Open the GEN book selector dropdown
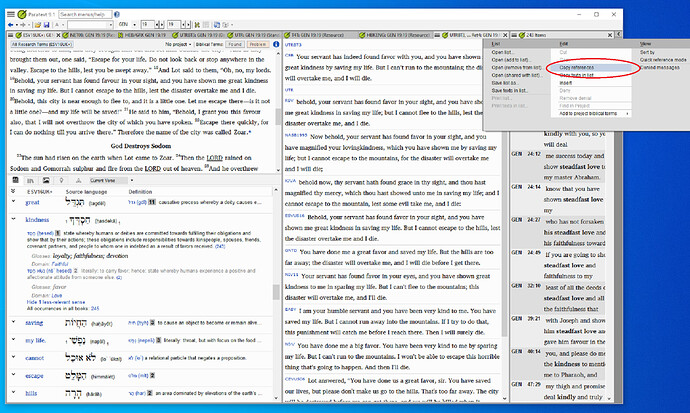The image size is (690, 413). point(127,25)
